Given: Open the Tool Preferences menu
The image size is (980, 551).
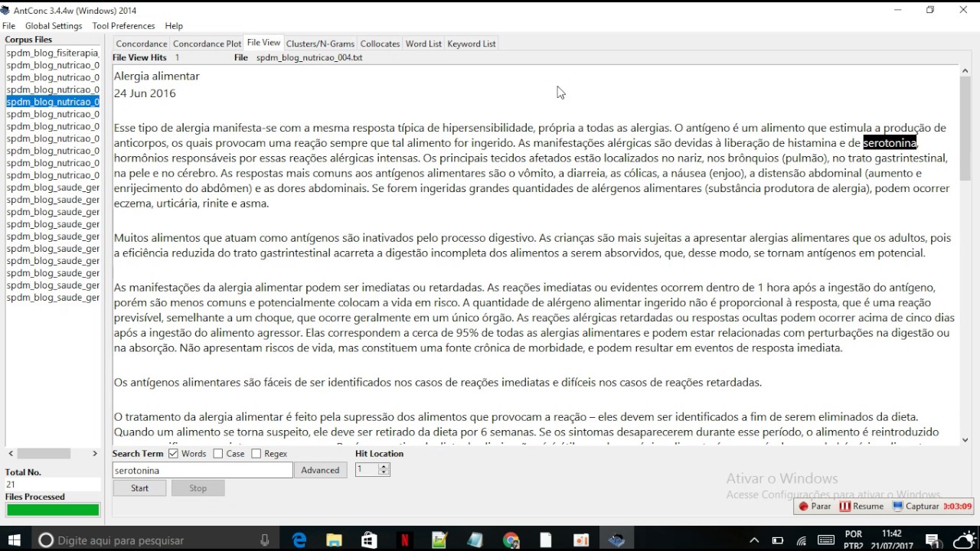Looking at the screenshot, I should 123,26.
